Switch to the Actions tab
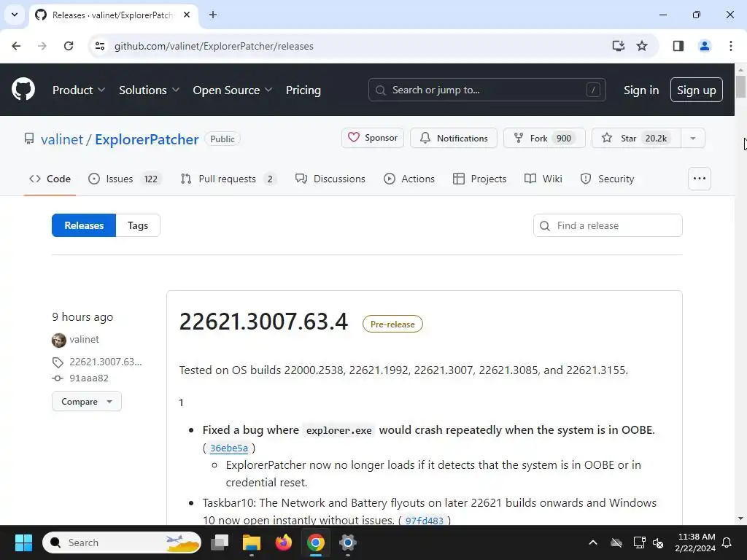 tap(409, 179)
